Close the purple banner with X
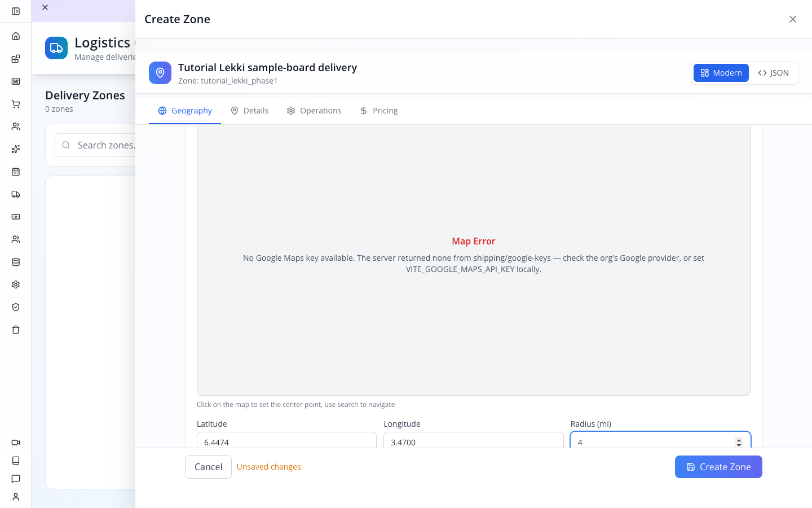This screenshot has height=508, width=812. (x=45, y=7)
